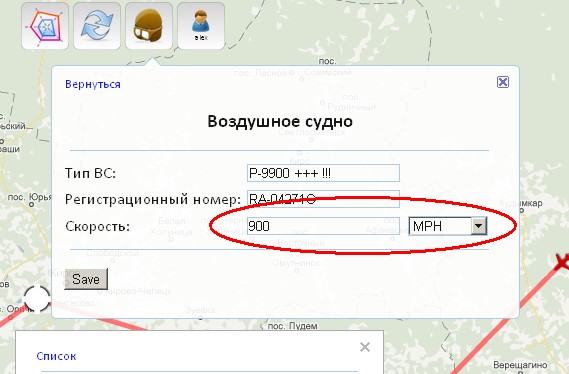Screen dimensions: 569x374
Task: Open the alex user profile icon
Action: (201, 26)
